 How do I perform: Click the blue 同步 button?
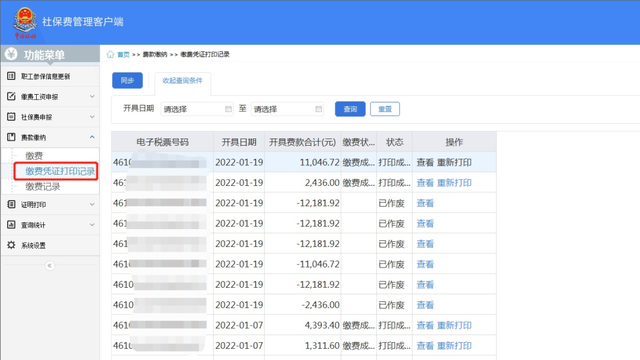[x=127, y=80]
